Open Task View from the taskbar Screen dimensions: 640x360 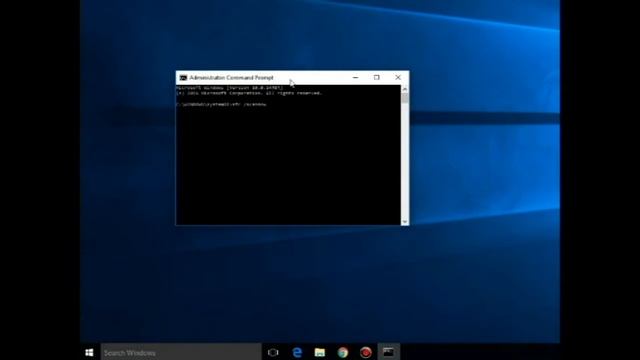tap(273, 352)
